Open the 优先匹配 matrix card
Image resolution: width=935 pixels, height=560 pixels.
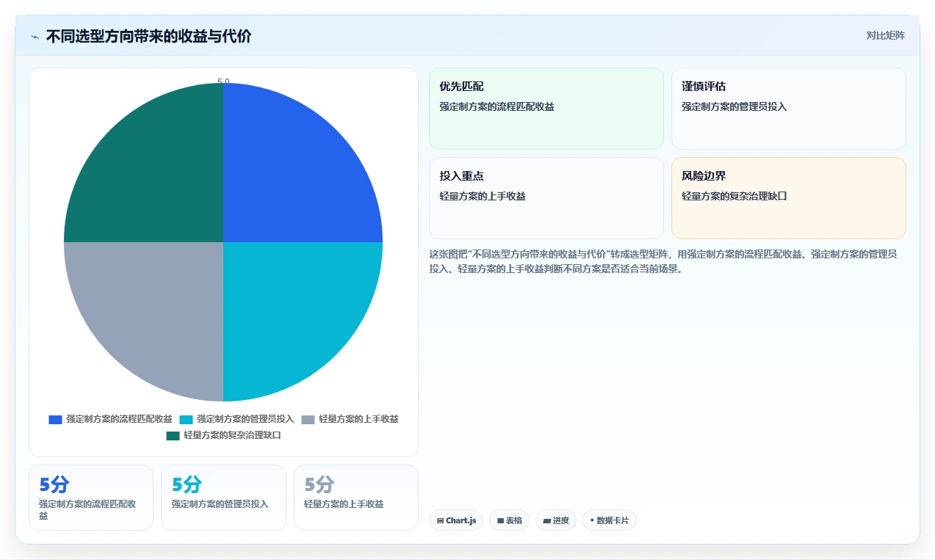click(546, 109)
